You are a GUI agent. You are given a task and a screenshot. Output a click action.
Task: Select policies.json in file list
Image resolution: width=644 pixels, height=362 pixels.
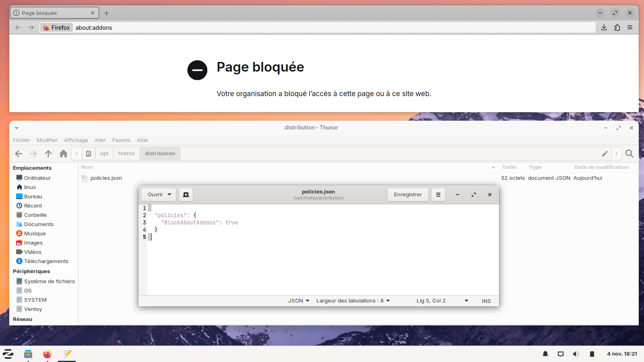tap(106, 178)
